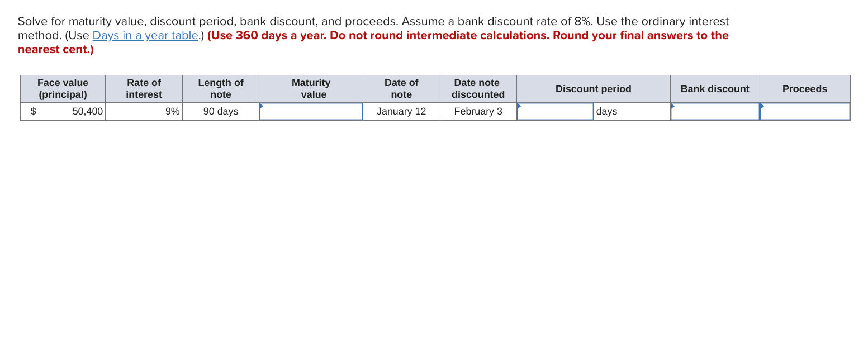Select the 90 days length cell
The width and height of the screenshot is (868, 347).
pos(220,111)
